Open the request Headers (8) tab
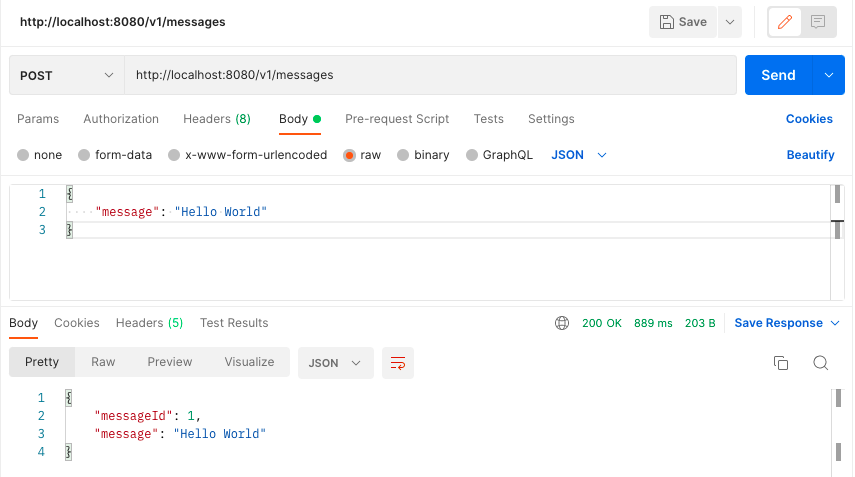The image size is (855, 477). click(216, 119)
